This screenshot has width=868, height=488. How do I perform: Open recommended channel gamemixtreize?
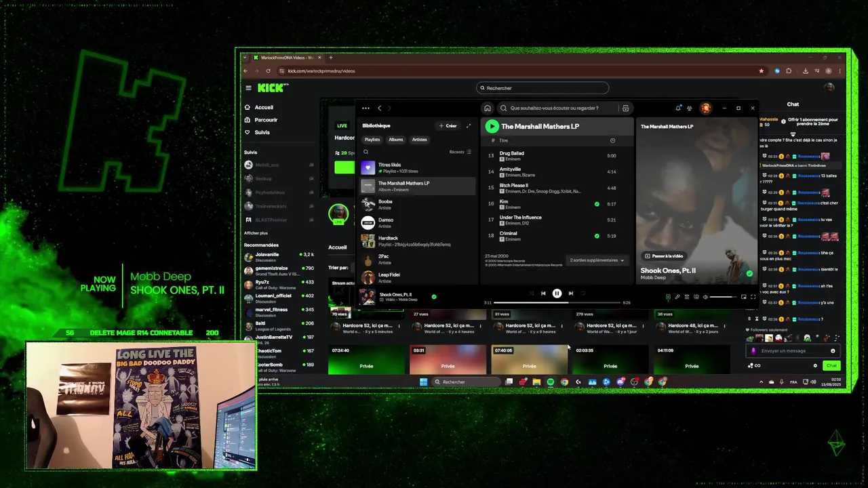coord(279,270)
